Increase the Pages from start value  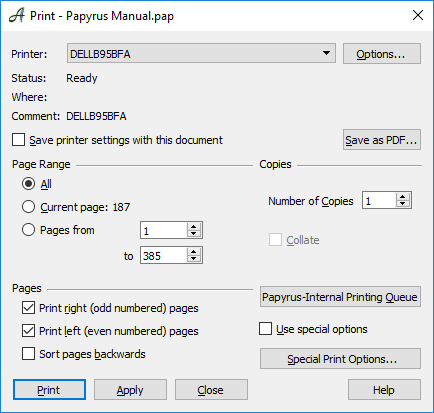pos(194,226)
